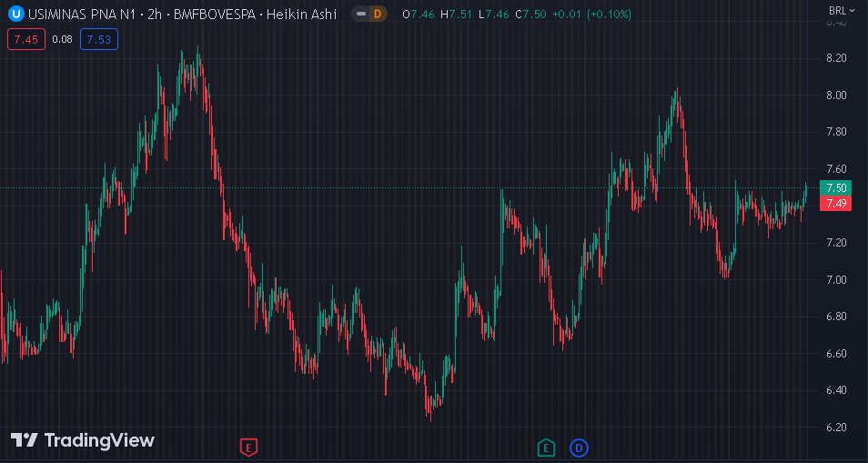Click the 8.00 price axis label
Image resolution: width=868 pixels, height=463 pixels.
click(x=836, y=96)
